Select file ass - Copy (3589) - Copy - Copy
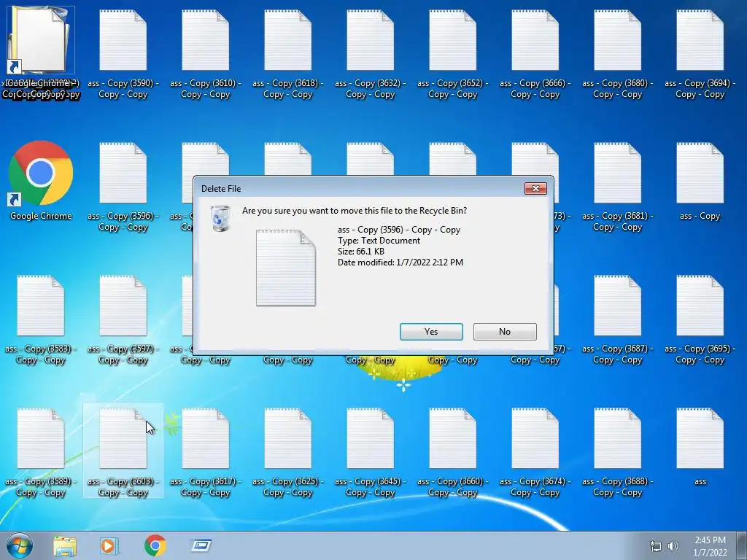This screenshot has height=560, width=747. pyautogui.click(x=41, y=452)
